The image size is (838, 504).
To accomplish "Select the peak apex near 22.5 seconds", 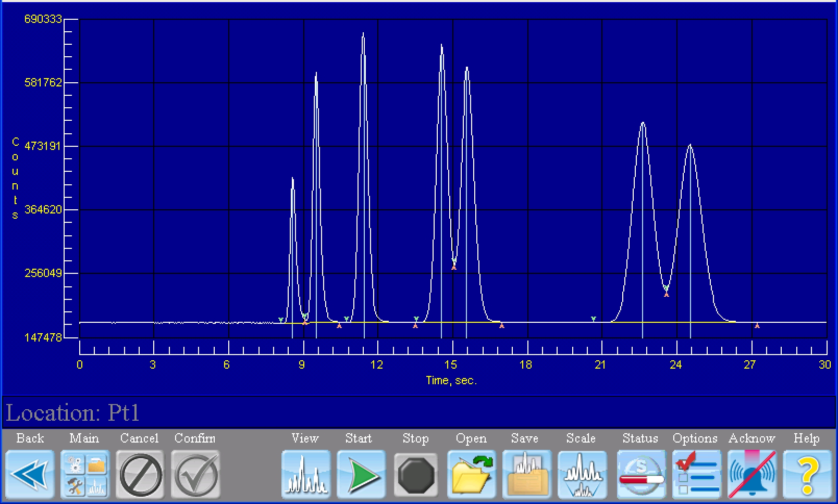I will (643, 123).
